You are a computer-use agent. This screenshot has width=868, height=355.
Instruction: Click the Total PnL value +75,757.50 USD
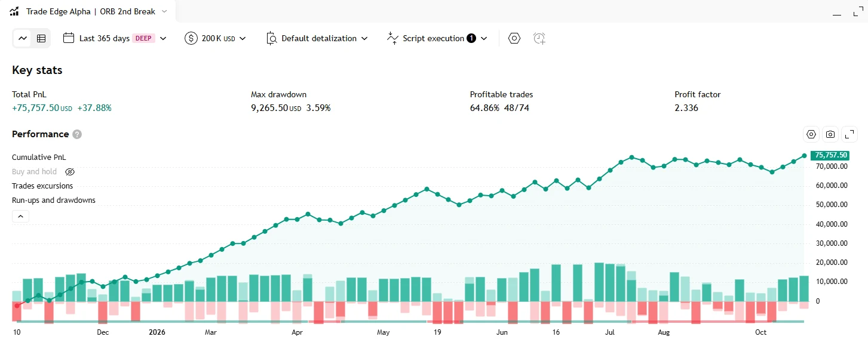[x=42, y=108]
